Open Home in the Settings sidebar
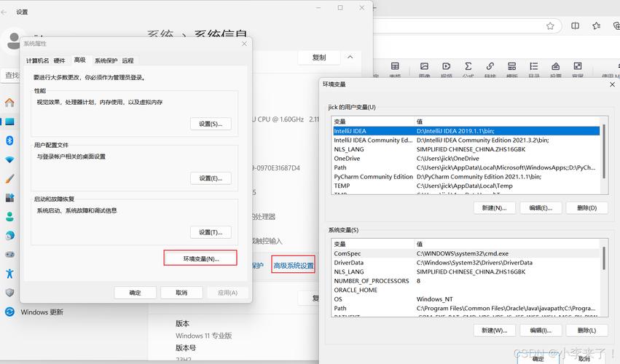 (9, 103)
